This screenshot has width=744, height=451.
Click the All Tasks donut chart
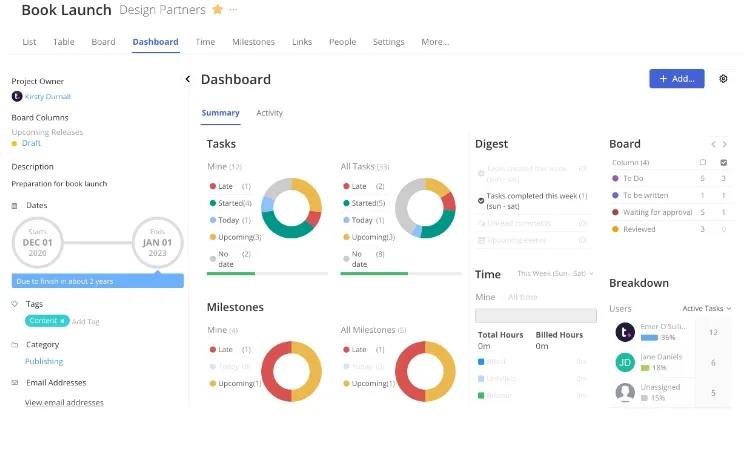tap(425, 208)
